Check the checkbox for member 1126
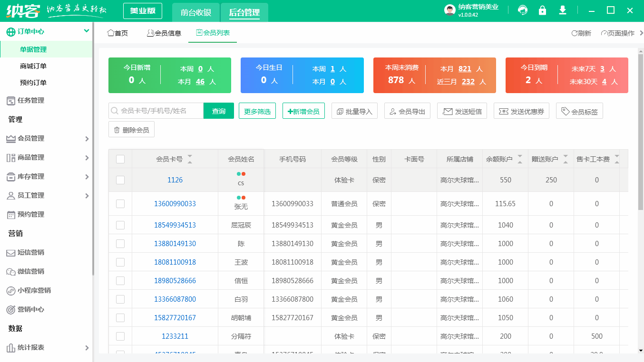 pos(120,180)
